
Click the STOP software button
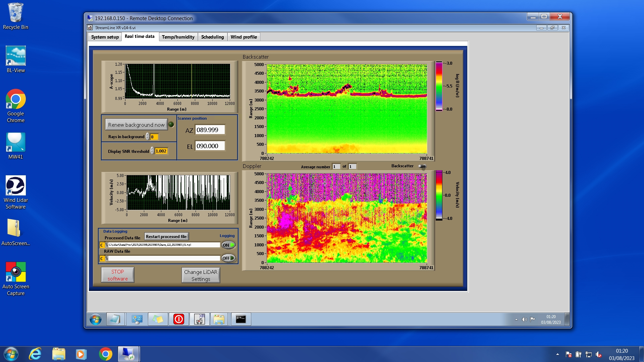(x=118, y=275)
